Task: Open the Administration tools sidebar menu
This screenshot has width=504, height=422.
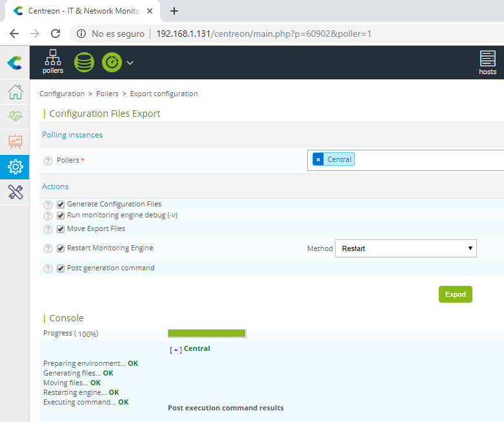Action: click(15, 192)
